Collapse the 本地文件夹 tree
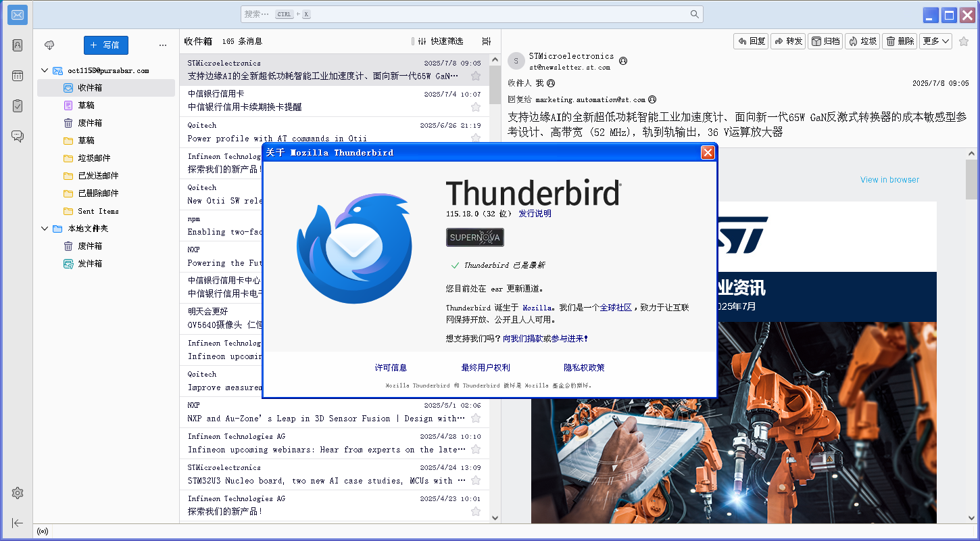Image resolution: width=980 pixels, height=541 pixels. point(45,229)
